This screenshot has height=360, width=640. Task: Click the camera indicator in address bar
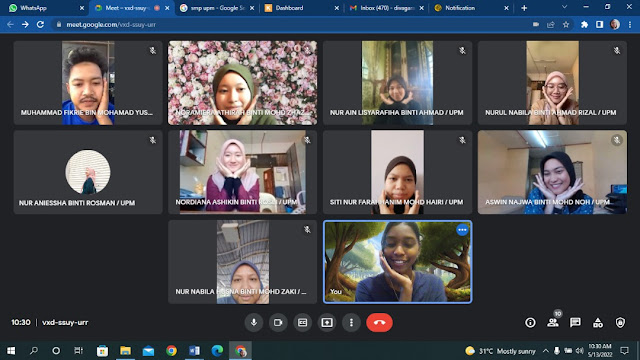(x=536, y=24)
